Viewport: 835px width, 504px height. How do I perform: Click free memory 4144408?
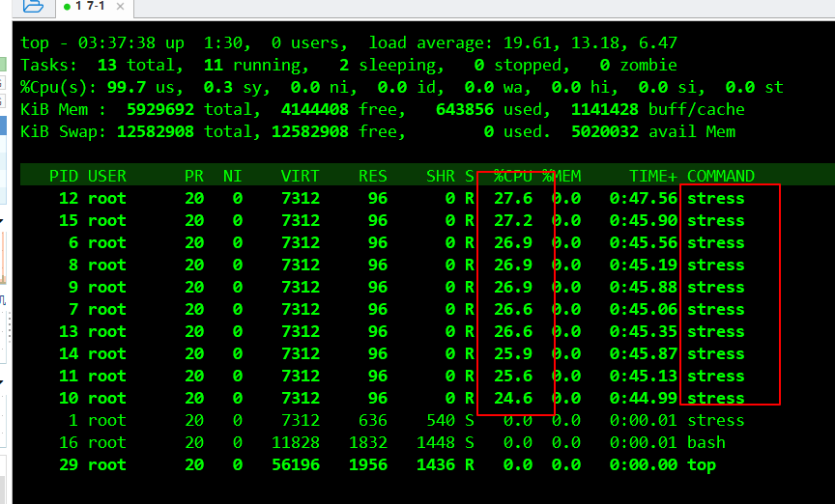[x=315, y=110]
